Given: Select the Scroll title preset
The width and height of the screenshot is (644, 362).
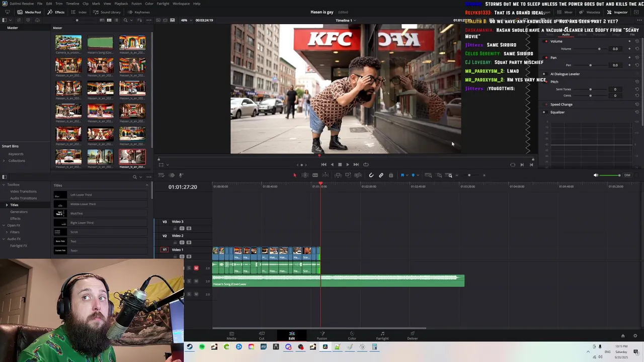Looking at the screenshot, I should pos(101,232).
